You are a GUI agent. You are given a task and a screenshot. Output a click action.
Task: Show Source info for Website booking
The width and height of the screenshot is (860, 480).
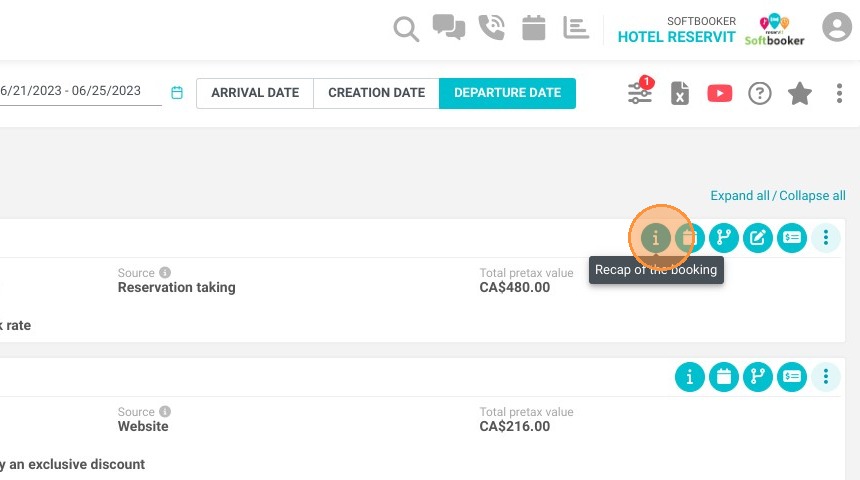coord(165,411)
